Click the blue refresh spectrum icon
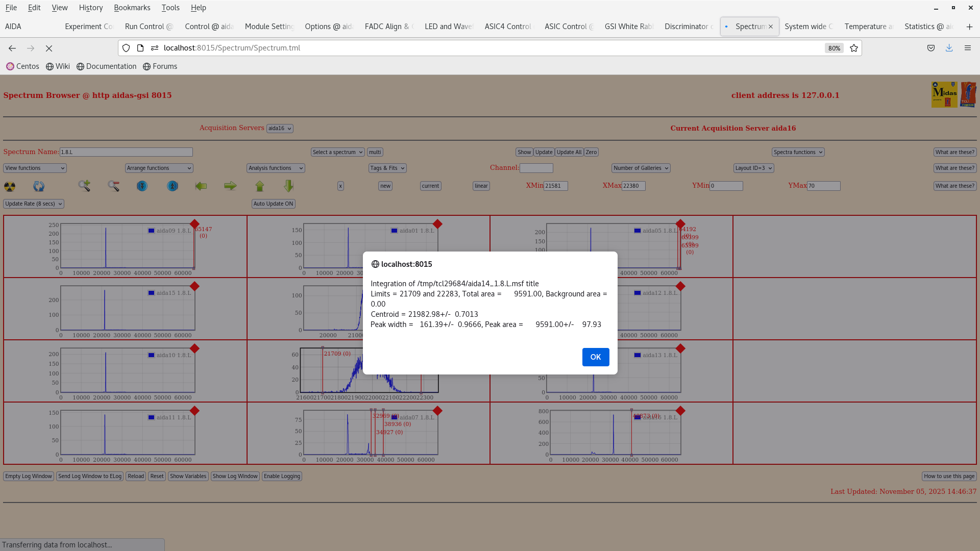This screenshot has width=980, height=551. tap(38, 186)
